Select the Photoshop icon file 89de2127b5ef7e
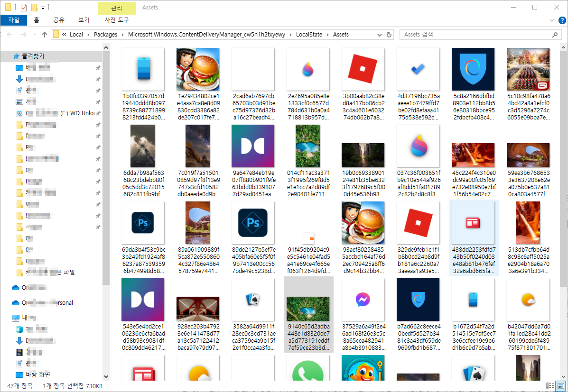Image resolution: width=568 pixels, height=392 pixels. (253, 238)
